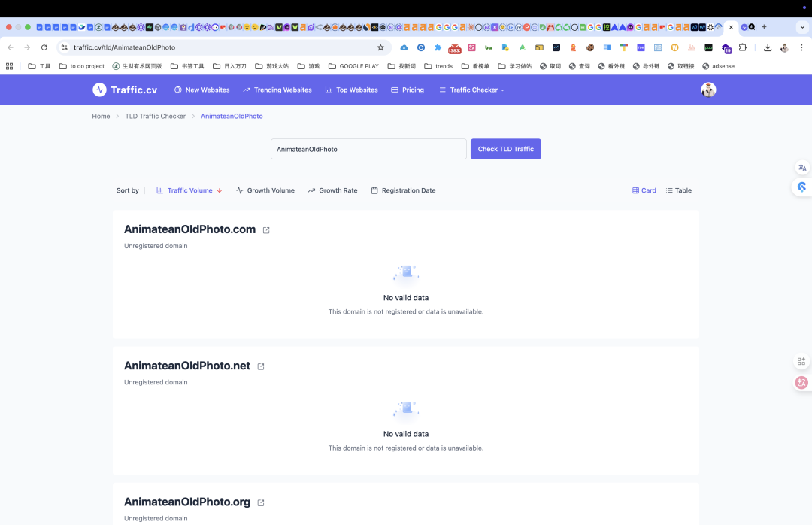Open the trends bookmark folder
Viewport: 812px width, 525px height.
(x=438, y=66)
